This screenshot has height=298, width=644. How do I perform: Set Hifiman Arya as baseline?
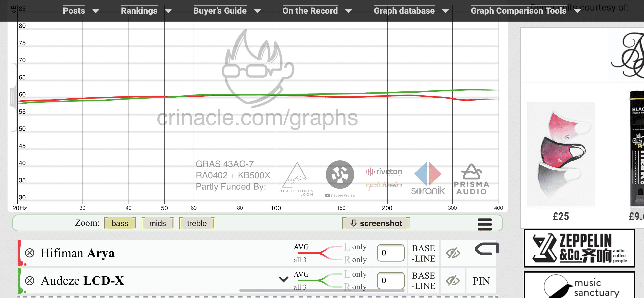pyautogui.click(x=423, y=253)
